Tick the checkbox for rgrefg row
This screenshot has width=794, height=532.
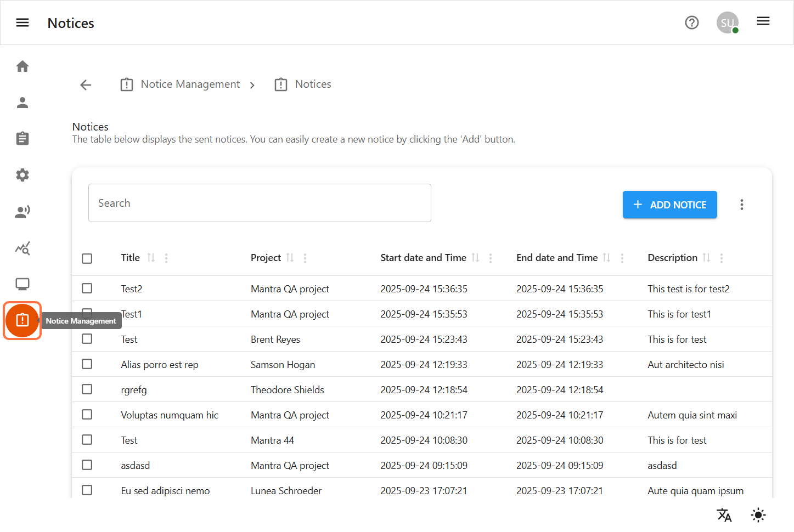[x=87, y=389]
